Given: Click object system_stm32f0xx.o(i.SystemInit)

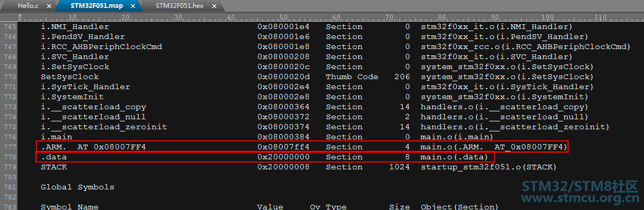Looking at the screenshot, I should [505, 97].
